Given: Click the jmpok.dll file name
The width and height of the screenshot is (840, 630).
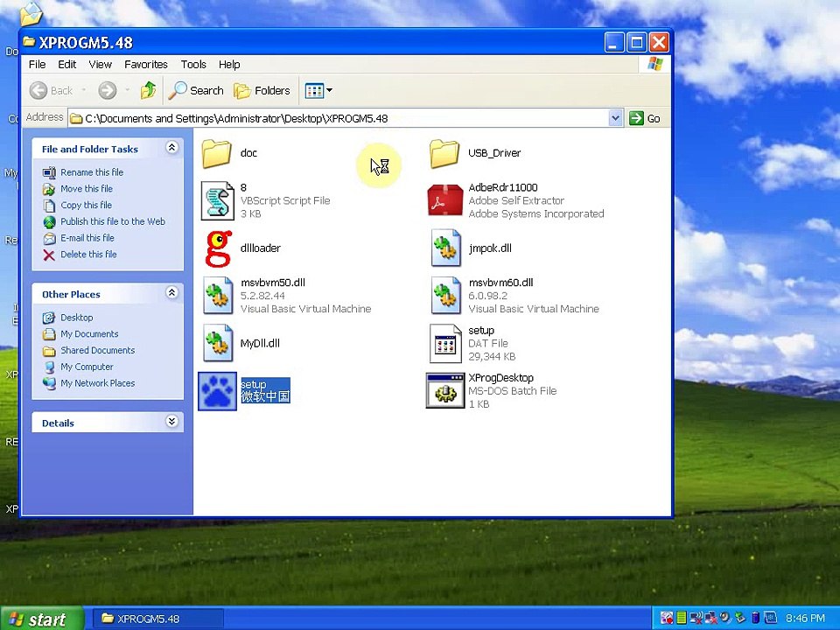Looking at the screenshot, I should pos(490,248).
